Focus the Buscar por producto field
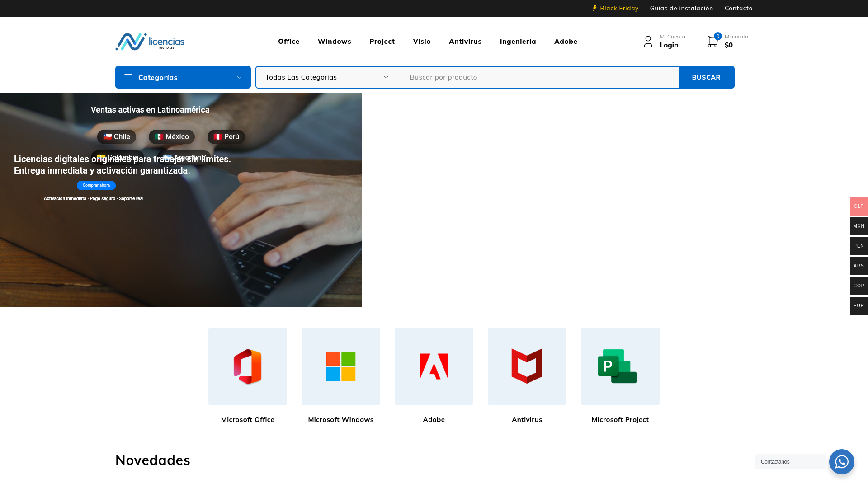Viewport: 868px width, 488px height. (x=539, y=77)
